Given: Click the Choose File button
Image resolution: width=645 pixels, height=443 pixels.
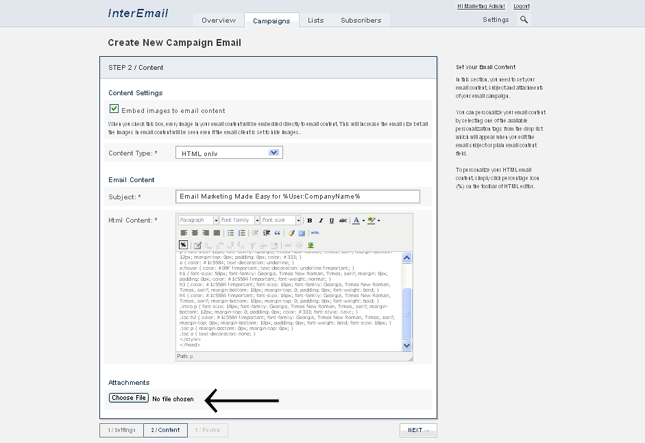Looking at the screenshot, I should (129, 398).
